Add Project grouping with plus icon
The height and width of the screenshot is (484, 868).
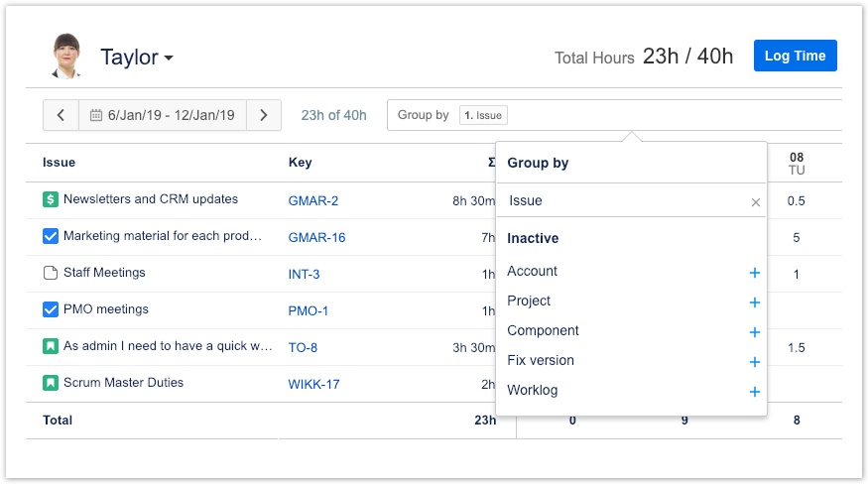[754, 302]
